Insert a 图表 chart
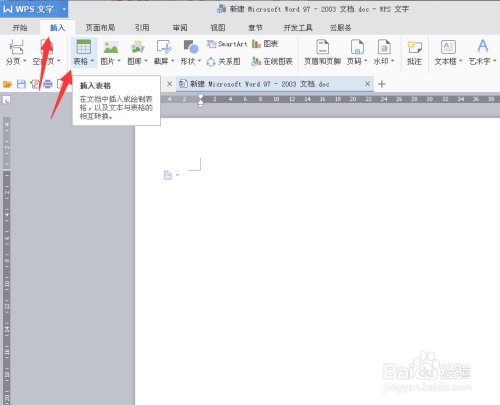This screenshot has height=405, width=500. [x=265, y=44]
